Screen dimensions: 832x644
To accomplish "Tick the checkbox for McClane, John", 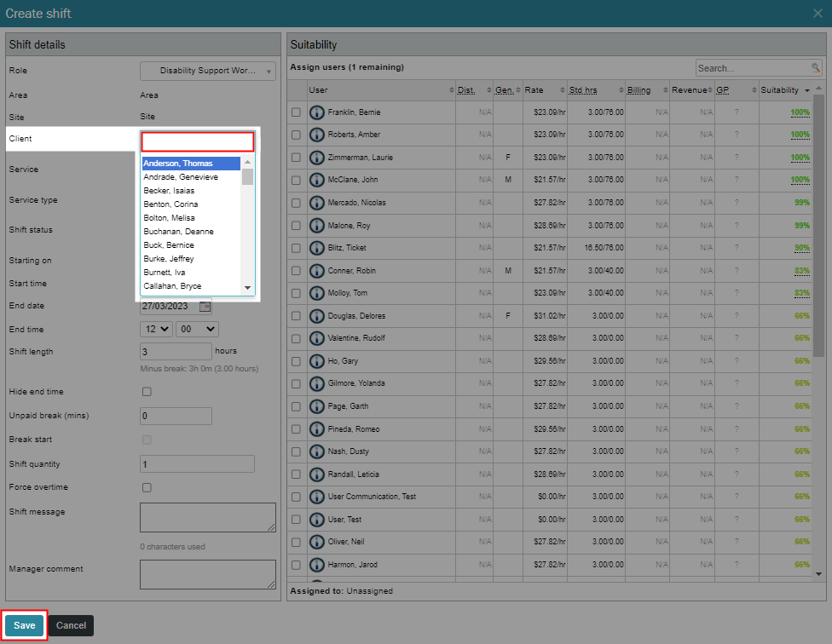I will point(296,181).
